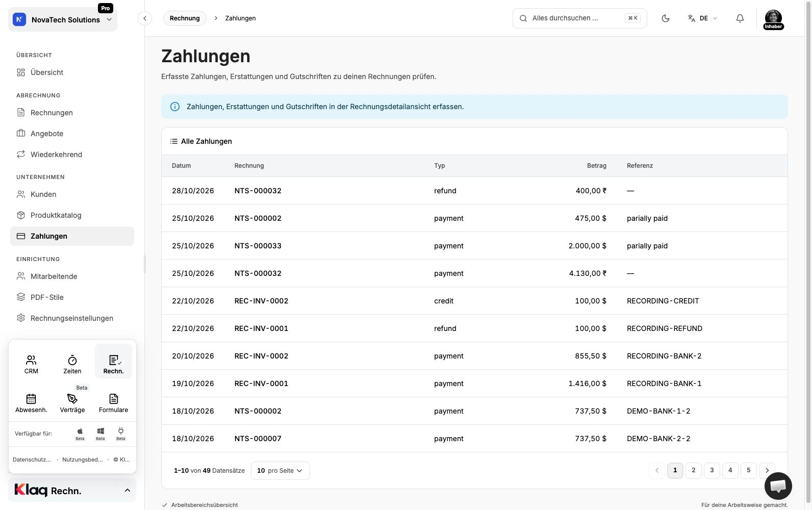This screenshot has height=510, width=812.
Task: Click the info icon in the blue banner
Action: [x=175, y=107]
